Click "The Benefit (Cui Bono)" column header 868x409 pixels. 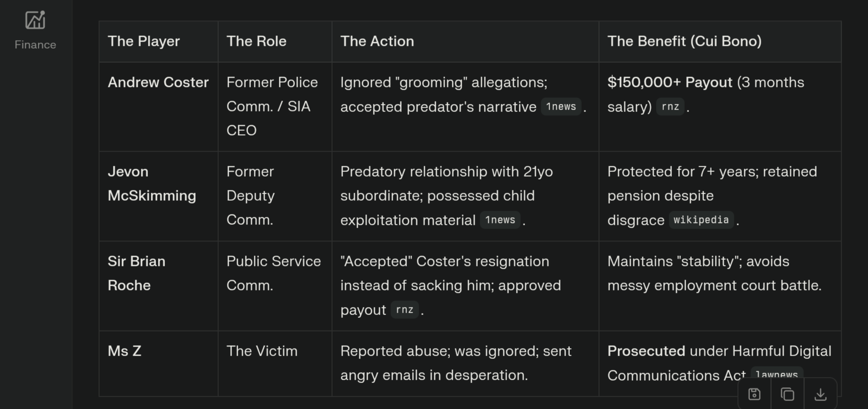click(684, 42)
